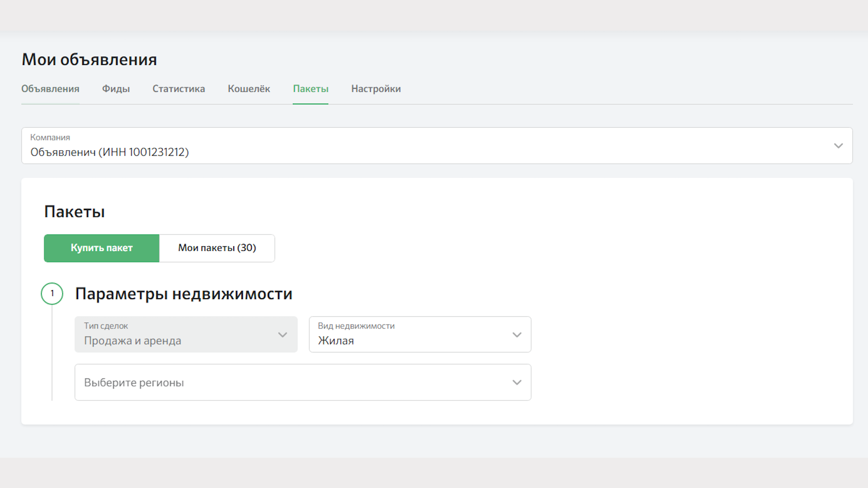This screenshot has width=868, height=488.
Task: Open the Выберите регионы dropdown
Action: tap(302, 382)
